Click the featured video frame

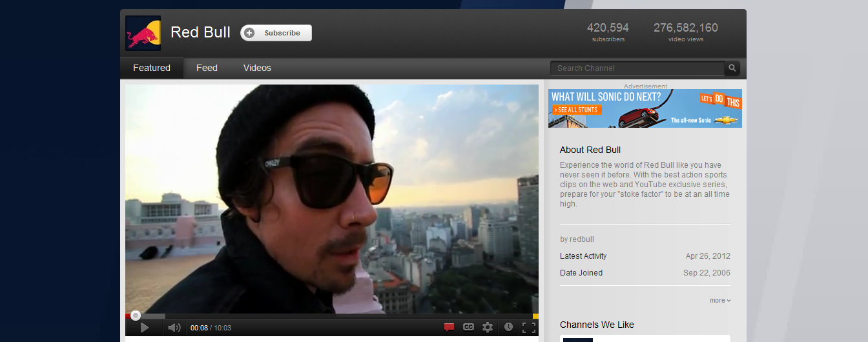332,199
